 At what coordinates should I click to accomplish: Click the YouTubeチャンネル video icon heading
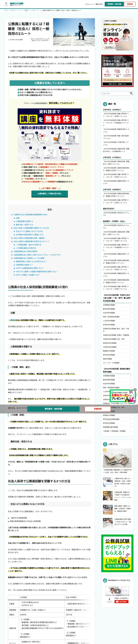click(105, 580)
